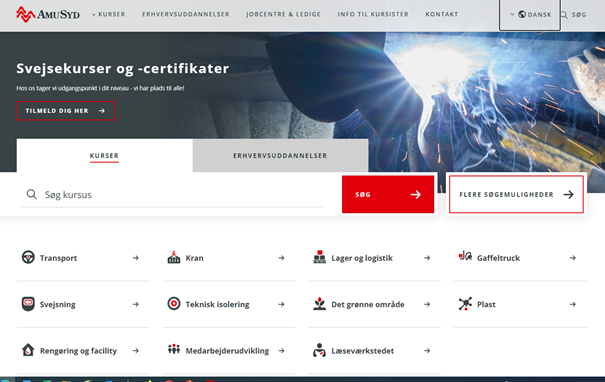Click the Rengøring og facility house icon
The height and width of the screenshot is (382, 605).
28,350
